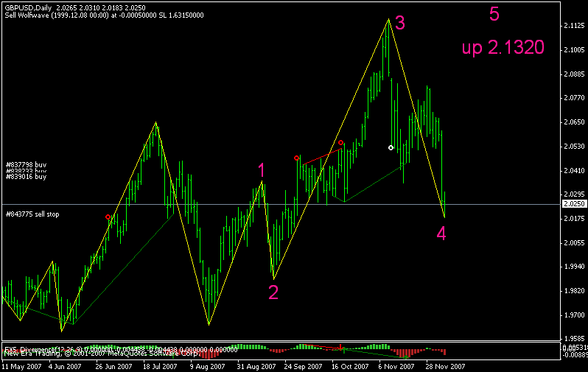Screen dimensions: 588x372
Task: Click the 28 Nov 2007 date label
Action: coord(446,366)
